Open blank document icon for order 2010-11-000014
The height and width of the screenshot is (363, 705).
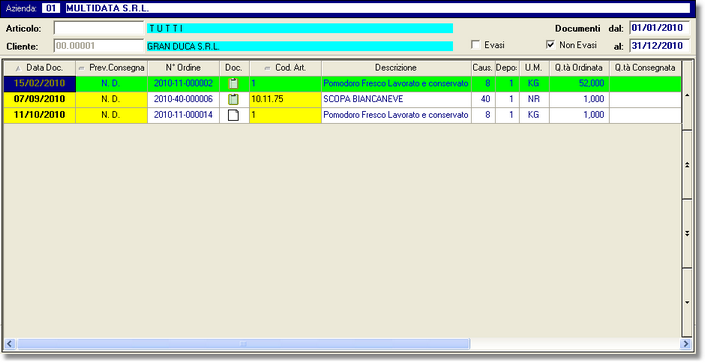233,115
